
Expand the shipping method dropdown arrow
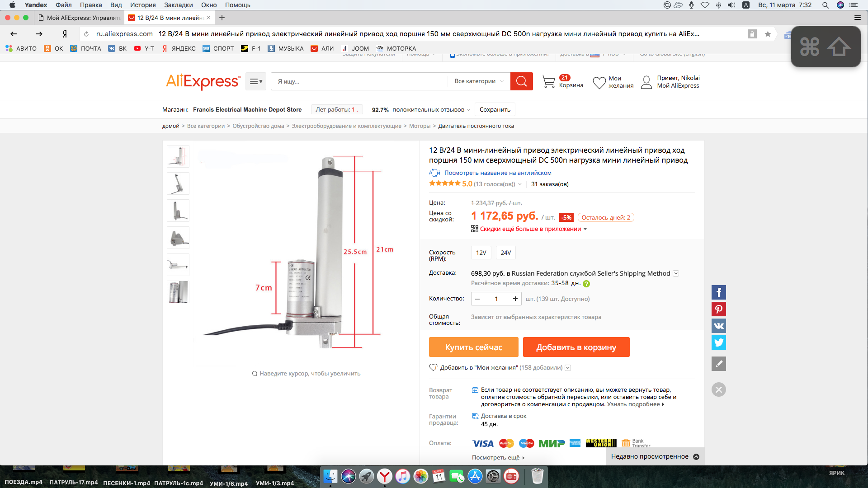pos(676,273)
